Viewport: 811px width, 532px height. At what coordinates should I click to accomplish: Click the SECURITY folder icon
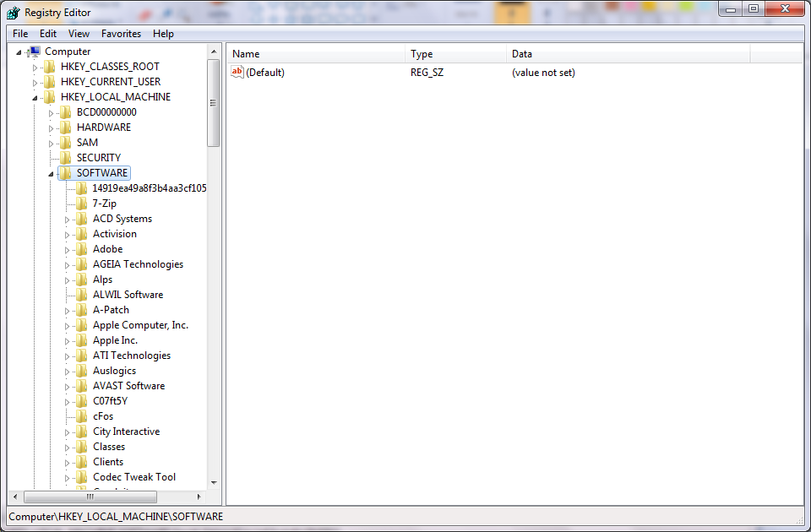[x=66, y=158]
